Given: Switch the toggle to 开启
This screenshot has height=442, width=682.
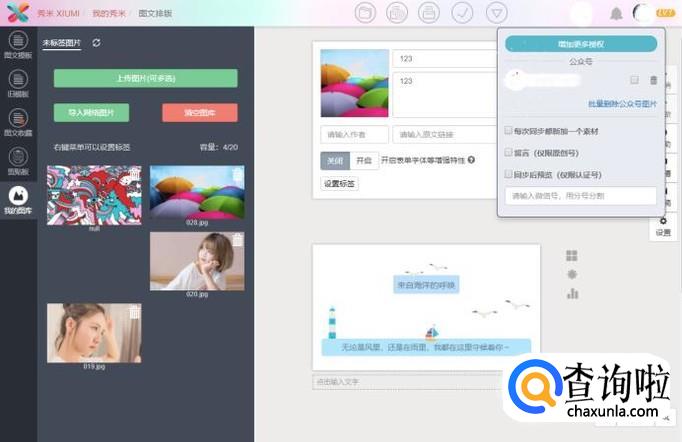Looking at the screenshot, I should click(x=364, y=160).
